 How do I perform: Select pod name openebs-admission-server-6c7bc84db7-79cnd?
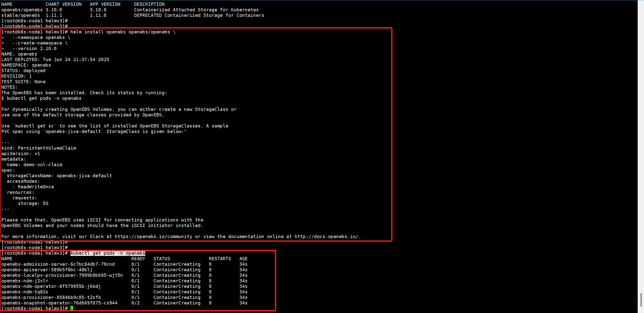[58, 264]
